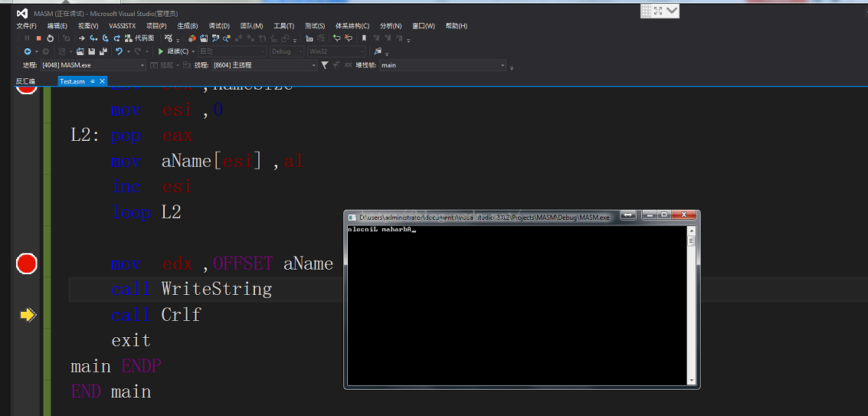Image resolution: width=868 pixels, height=416 pixels.
Task: Click the yellow current statement arrow
Action: pos(27,315)
